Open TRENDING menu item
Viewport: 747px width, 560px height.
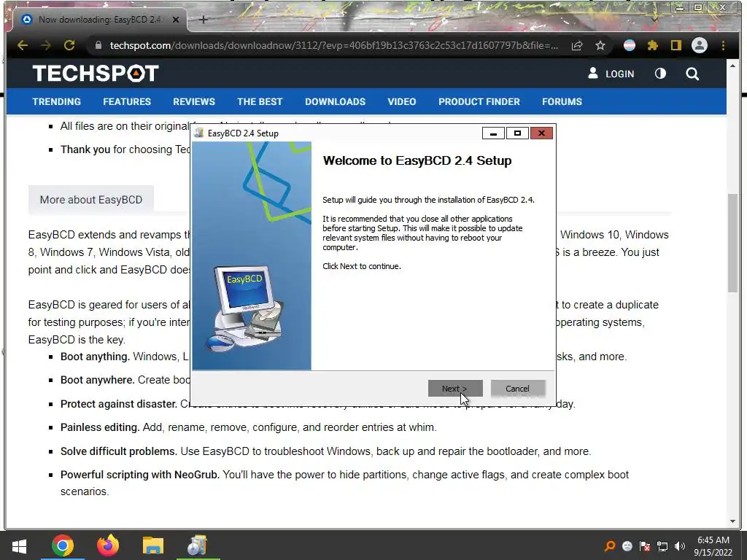pos(57,101)
